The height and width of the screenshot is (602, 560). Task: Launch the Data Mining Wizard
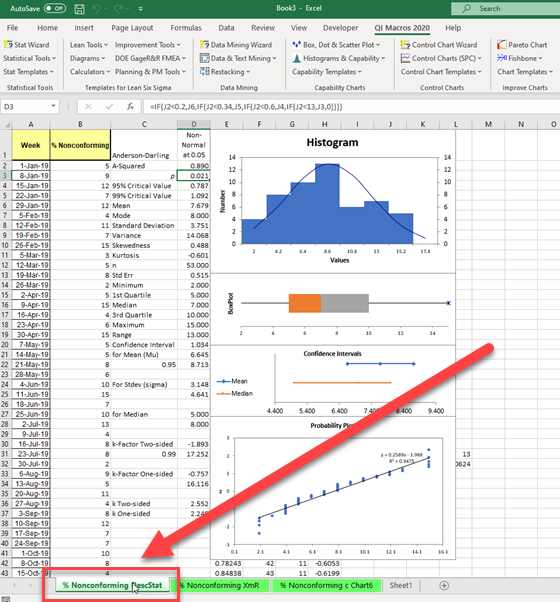236,45
